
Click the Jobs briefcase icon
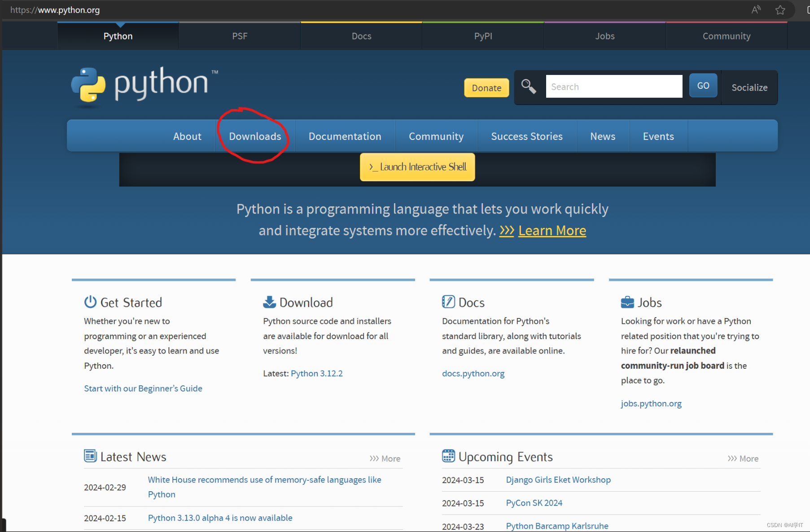pyautogui.click(x=627, y=302)
